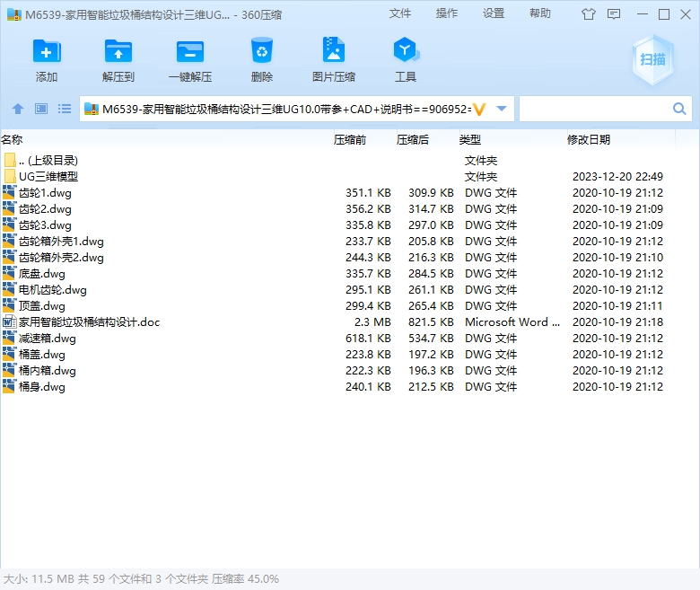Click the 2020-10-19 21:10 date cell
Screen dimensions: 700x590
click(x=617, y=257)
